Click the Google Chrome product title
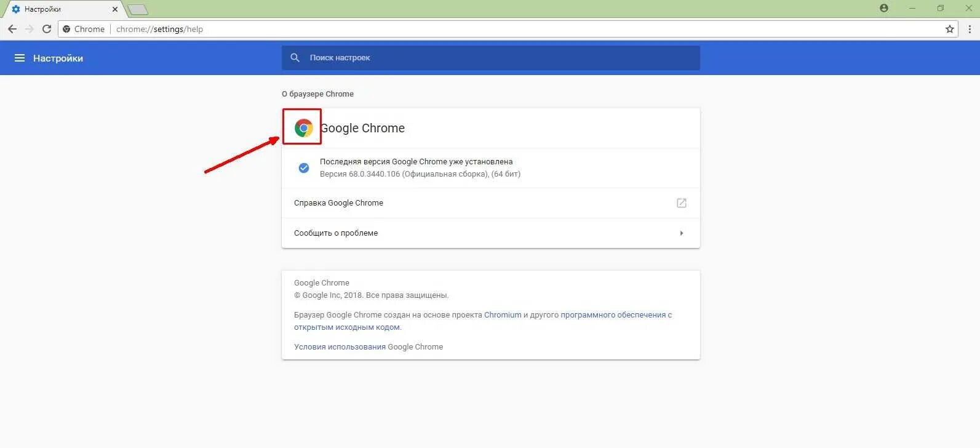 362,128
